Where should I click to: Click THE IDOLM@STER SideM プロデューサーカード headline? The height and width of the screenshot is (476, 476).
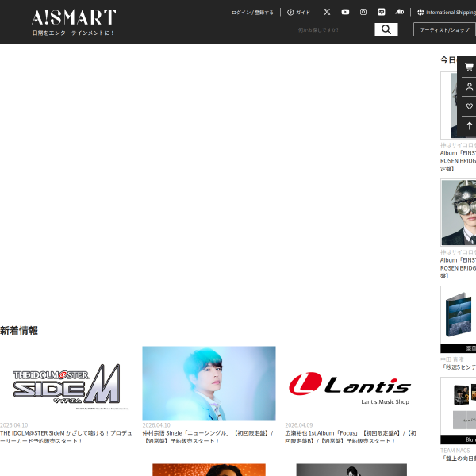coord(66,437)
